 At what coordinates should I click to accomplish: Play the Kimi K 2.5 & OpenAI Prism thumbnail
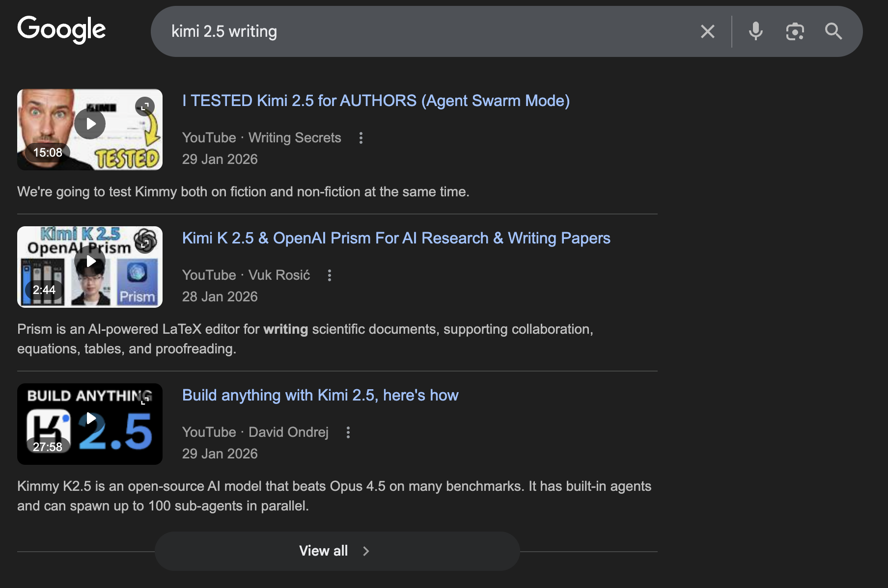(x=90, y=262)
